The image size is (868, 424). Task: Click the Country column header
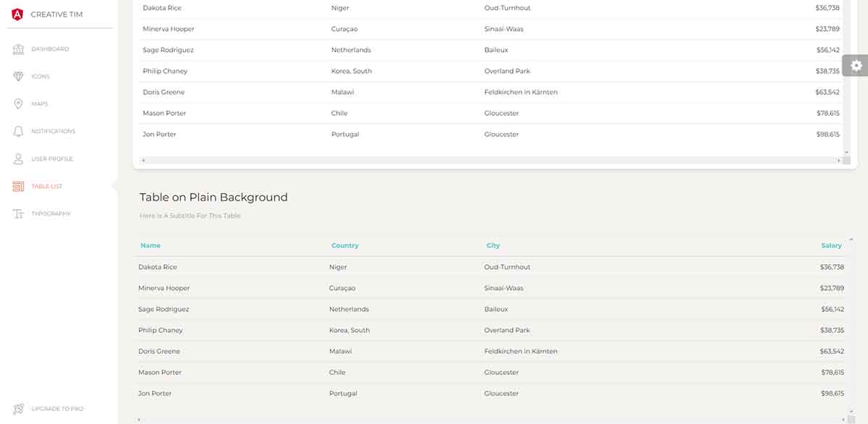tap(345, 245)
